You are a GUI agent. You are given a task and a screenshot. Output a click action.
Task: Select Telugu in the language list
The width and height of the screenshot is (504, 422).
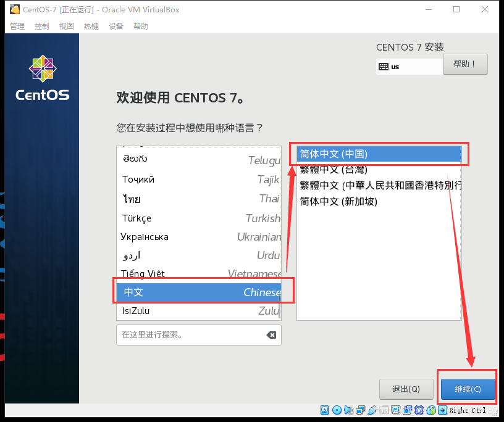coord(198,159)
